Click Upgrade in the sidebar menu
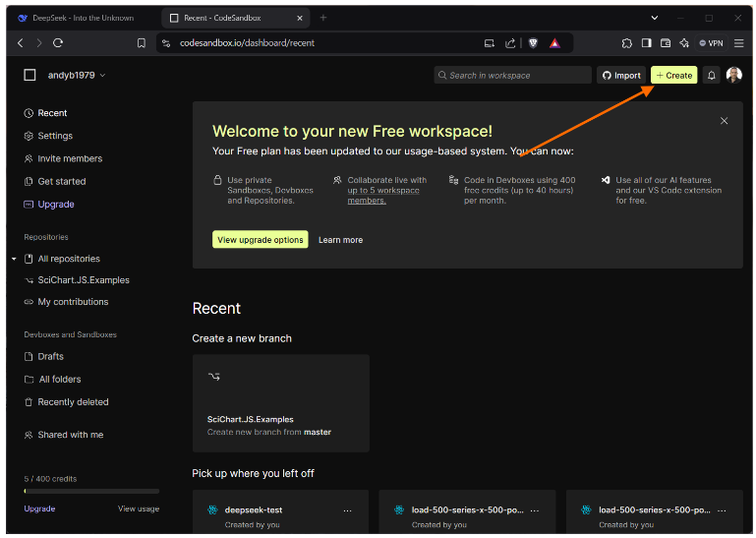 tap(49, 205)
